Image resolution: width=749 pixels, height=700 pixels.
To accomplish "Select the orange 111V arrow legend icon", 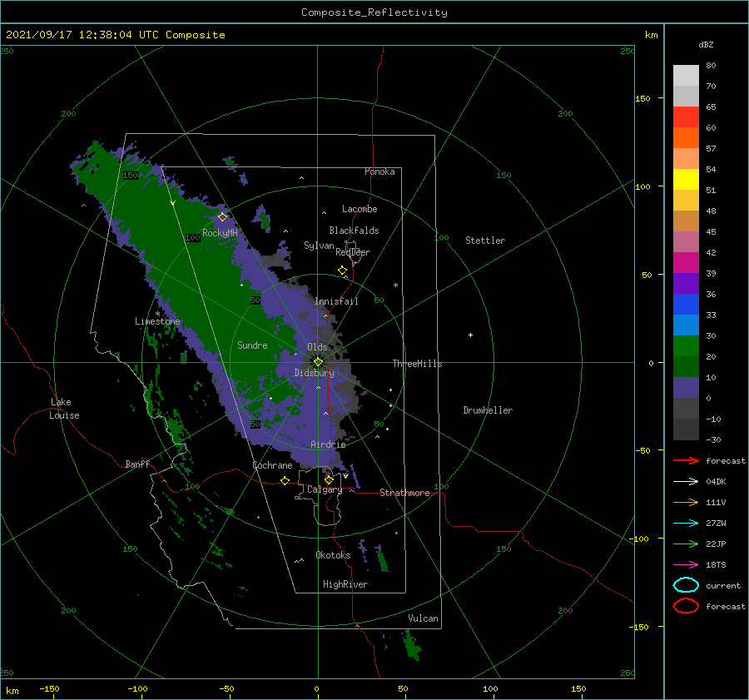I will (686, 502).
